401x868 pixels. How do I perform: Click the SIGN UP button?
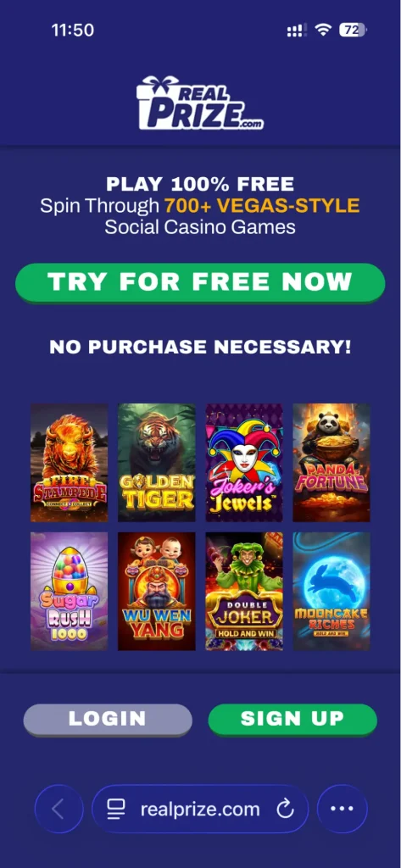tap(292, 719)
